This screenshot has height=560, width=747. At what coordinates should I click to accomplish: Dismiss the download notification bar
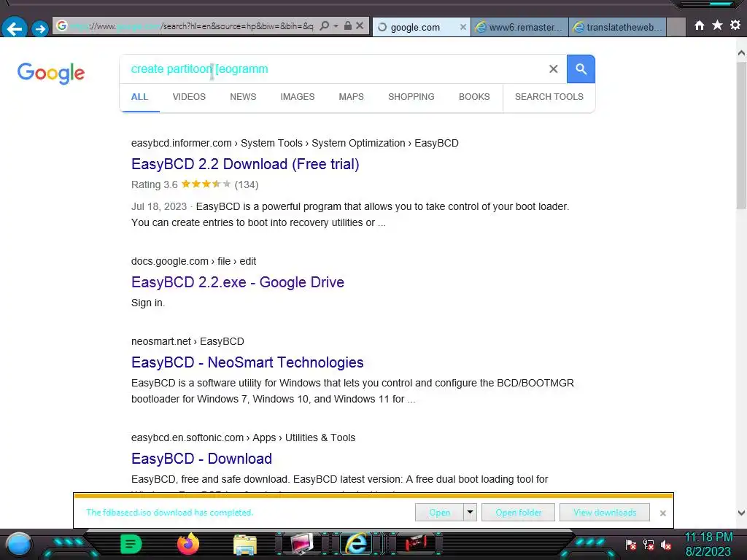click(x=662, y=513)
